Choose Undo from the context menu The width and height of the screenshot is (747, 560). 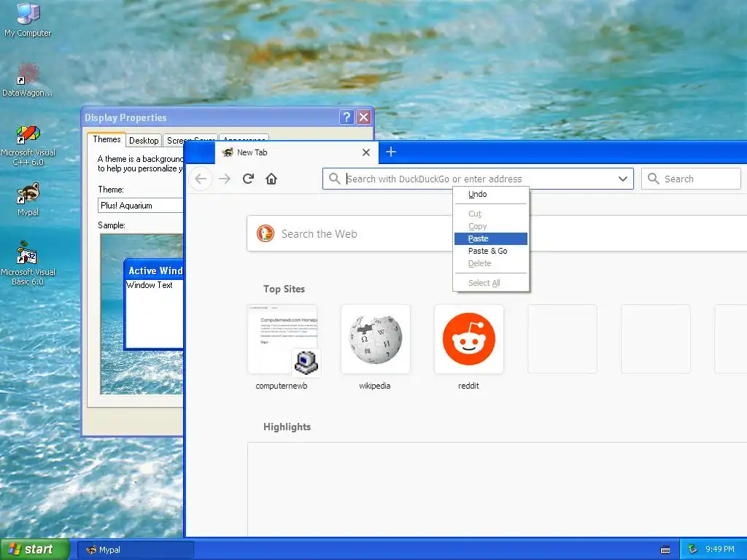tap(491, 194)
